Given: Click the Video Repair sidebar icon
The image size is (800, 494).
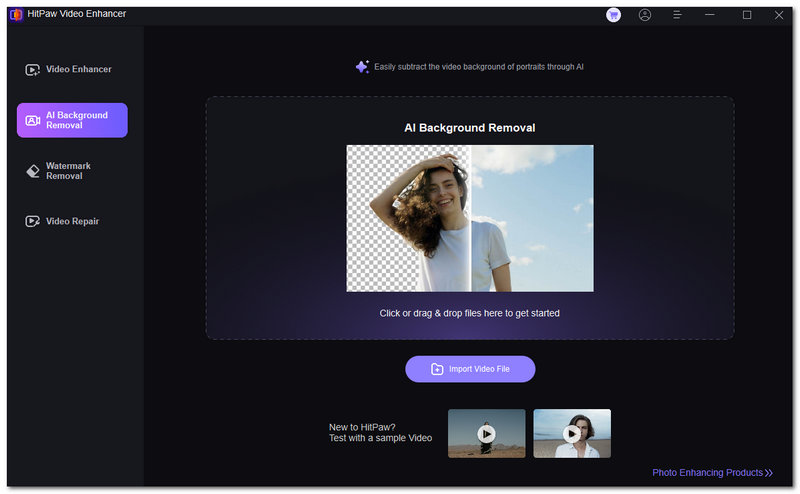Looking at the screenshot, I should point(33,221).
